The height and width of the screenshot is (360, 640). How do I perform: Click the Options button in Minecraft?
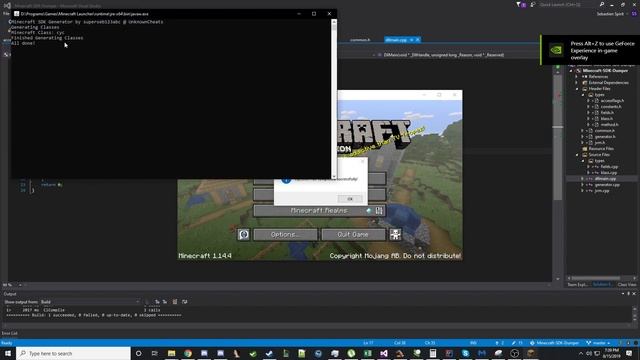click(285, 234)
